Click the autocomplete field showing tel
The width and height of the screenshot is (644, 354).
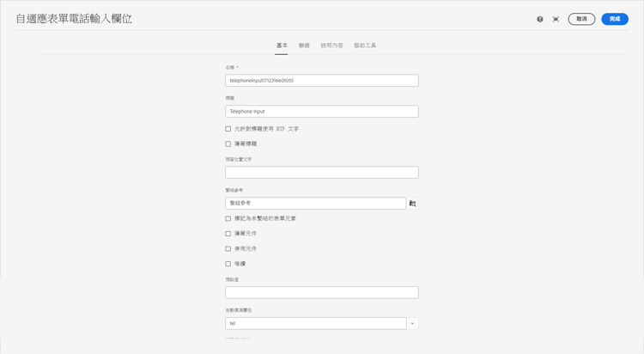point(315,324)
